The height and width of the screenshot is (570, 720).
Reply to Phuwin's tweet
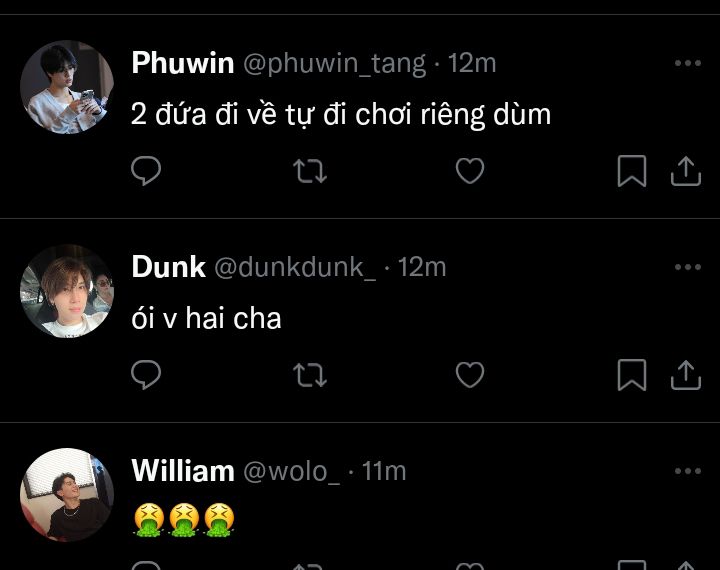coord(146,171)
